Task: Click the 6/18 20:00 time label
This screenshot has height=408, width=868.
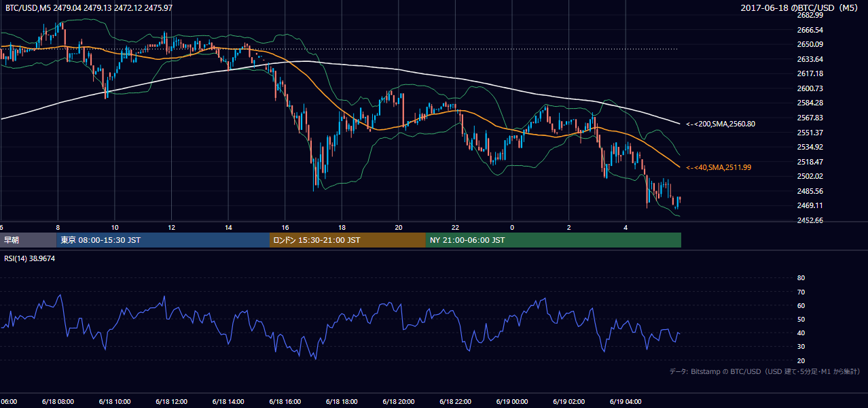Action: [x=398, y=401]
